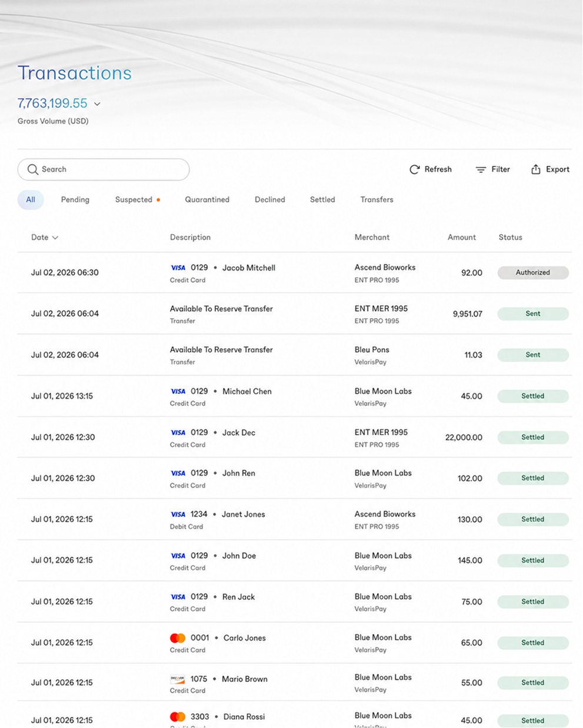
Task: Click Visa logo in Ren Jack row
Action: (x=178, y=597)
